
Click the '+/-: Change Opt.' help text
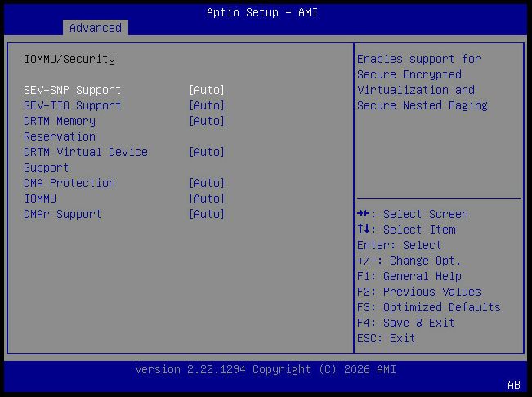pyautogui.click(x=409, y=261)
